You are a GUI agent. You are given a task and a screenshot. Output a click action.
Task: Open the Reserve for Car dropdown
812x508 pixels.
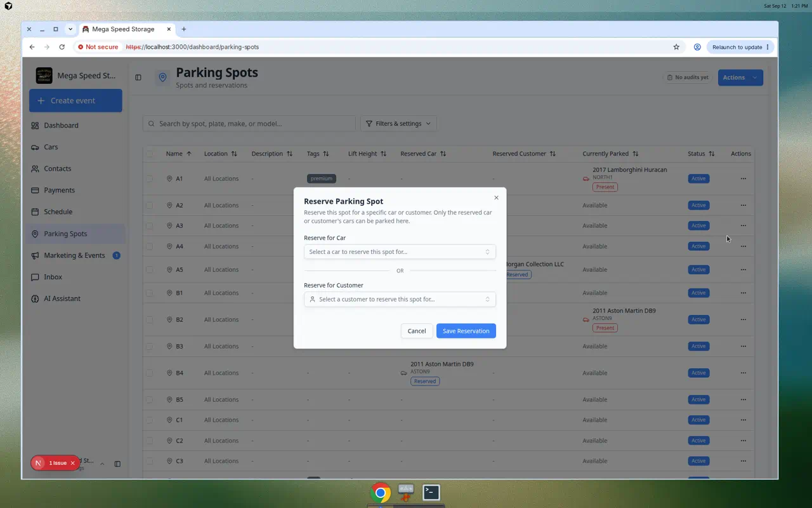point(400,251)
